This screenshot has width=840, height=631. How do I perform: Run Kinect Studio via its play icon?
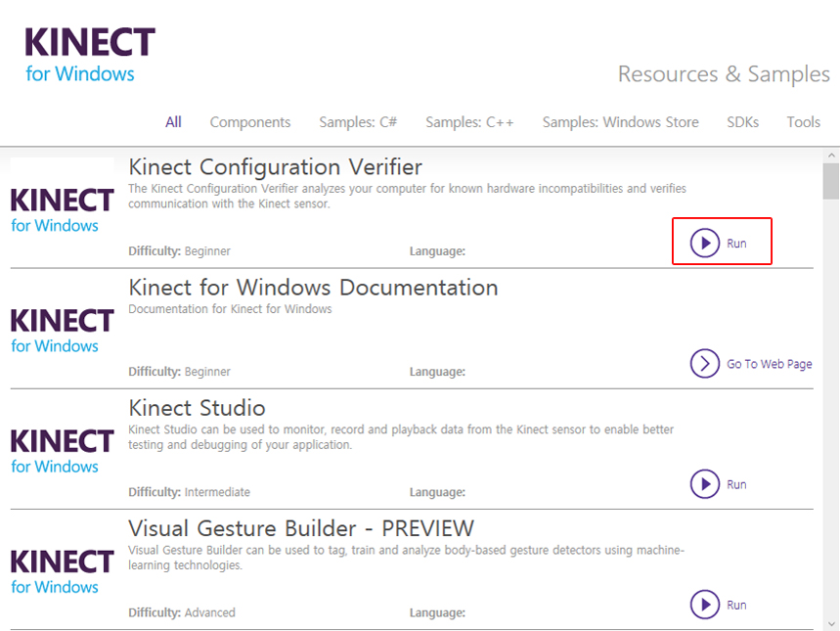coord(704,484)
